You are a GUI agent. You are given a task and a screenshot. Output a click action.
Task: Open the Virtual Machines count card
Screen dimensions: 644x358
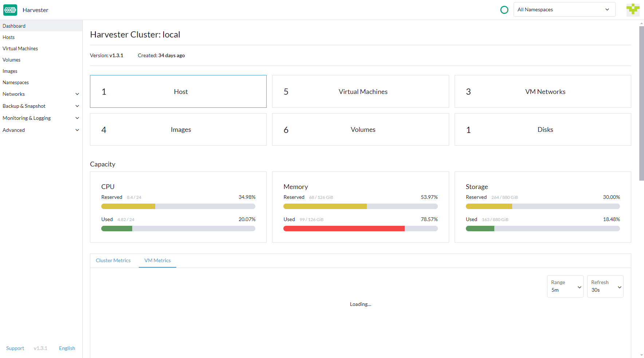tap(361, 91)
